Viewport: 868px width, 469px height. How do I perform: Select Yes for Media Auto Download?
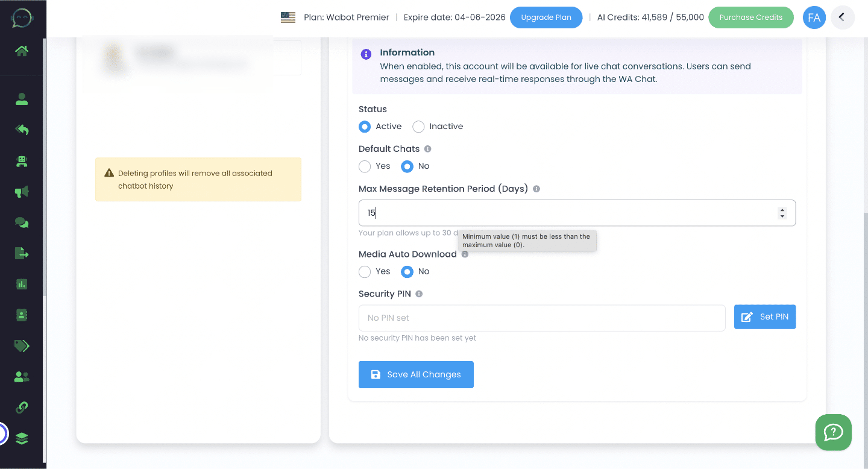pyautogui.click(x=365, y=272)
